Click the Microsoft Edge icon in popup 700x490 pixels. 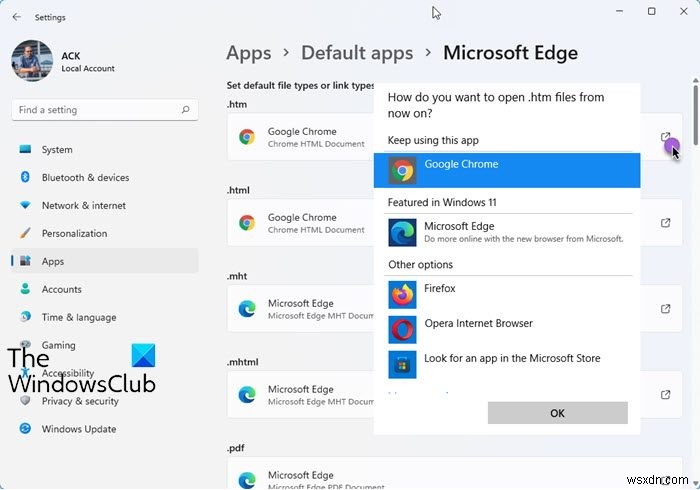point(402,233)
